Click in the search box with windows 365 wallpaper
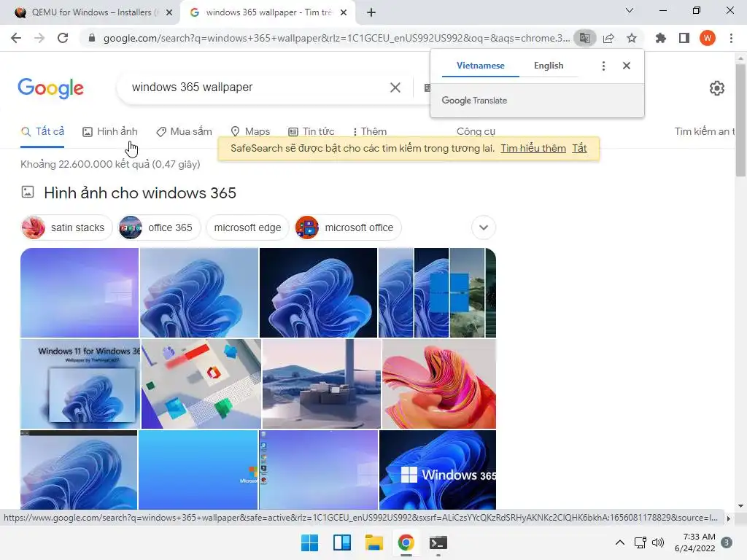This screenshot has width=747, height=560. point(258,87)
